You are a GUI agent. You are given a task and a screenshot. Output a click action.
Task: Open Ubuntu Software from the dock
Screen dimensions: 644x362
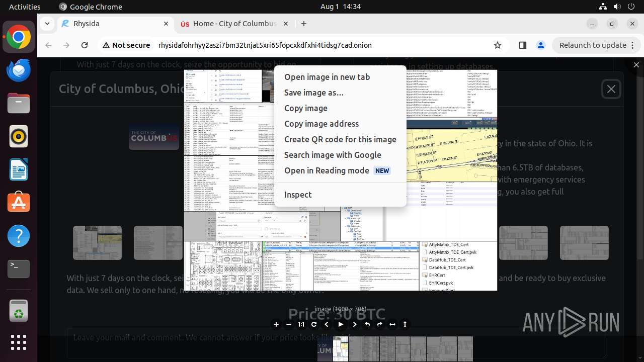pyautogui.click(x=19, y=203)
